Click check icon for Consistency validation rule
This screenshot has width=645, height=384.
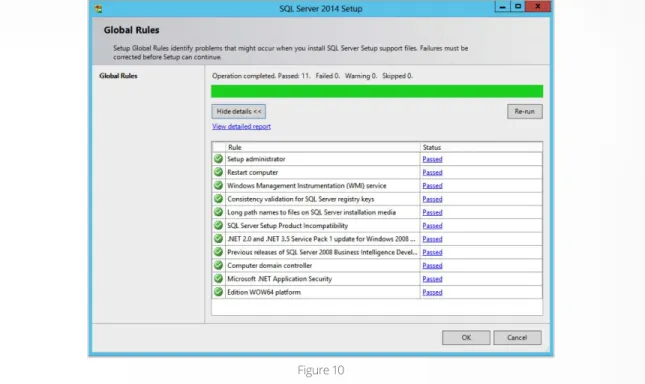[x=218, y=199]
